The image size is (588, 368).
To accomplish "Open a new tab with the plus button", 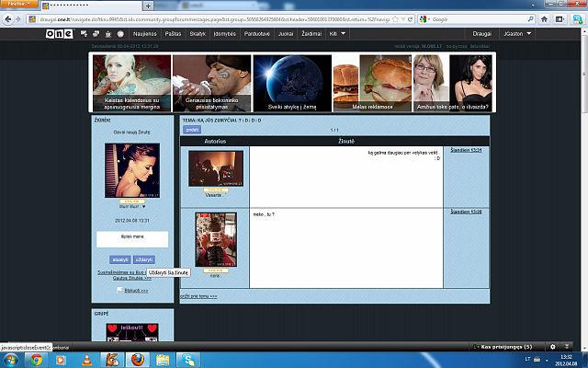I will (x=148, y=6).
